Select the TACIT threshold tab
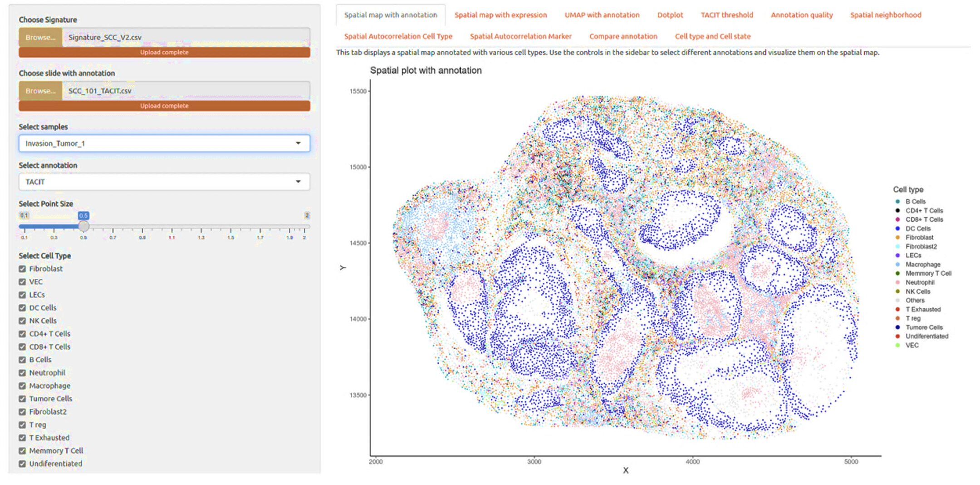The image size is (980, 485). tap(727, 15)
